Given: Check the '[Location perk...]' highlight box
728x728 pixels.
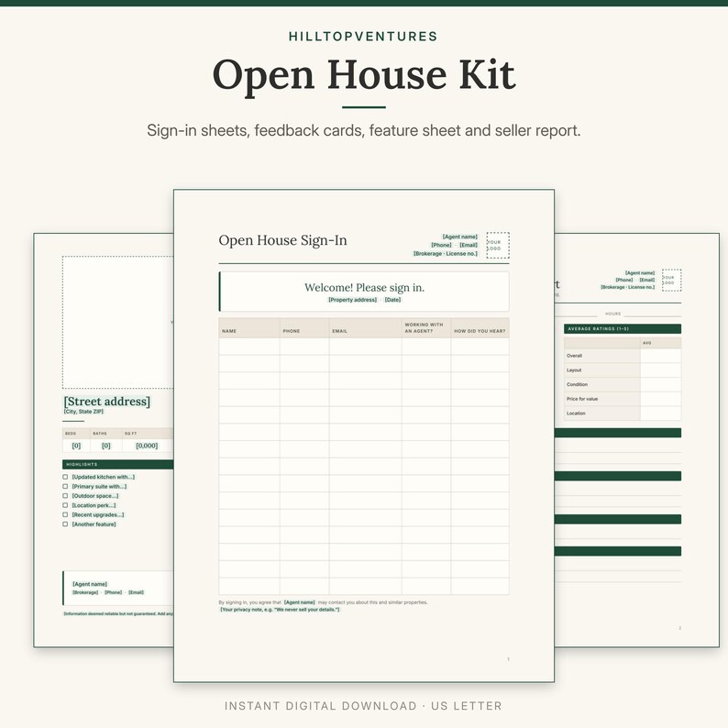Looking at the screenshot, I should 65,505.
